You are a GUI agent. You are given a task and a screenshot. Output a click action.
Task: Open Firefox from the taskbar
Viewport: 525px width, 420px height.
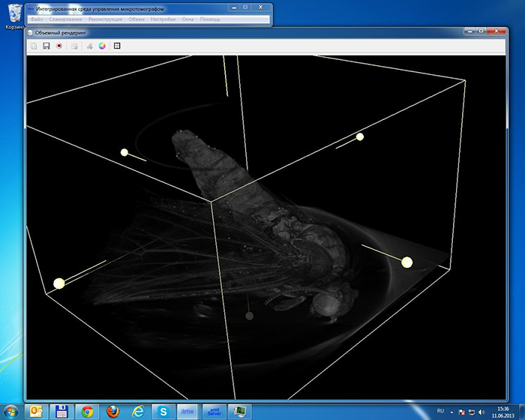coord(112,411)
